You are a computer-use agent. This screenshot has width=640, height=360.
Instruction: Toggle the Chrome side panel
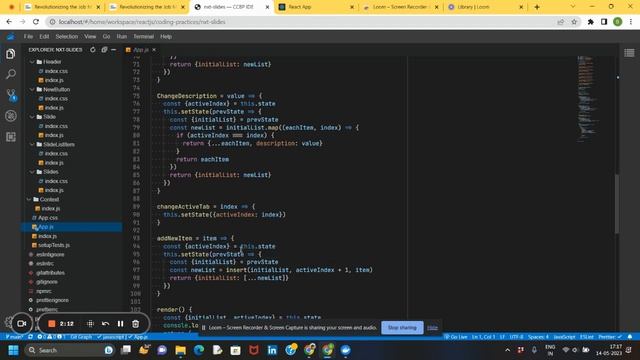click(604, 22)
